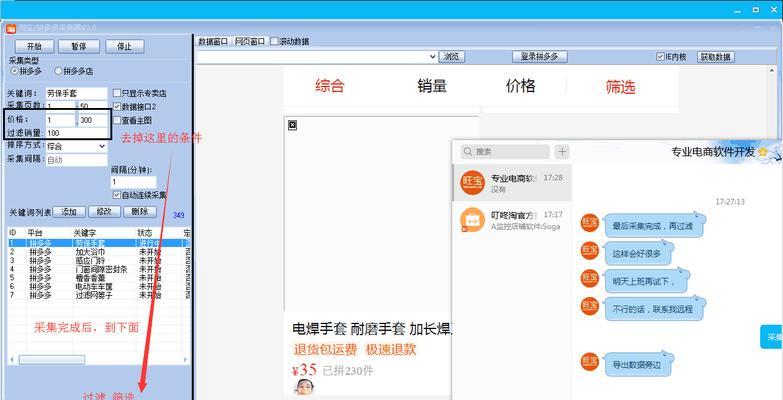This screenshot has height=400, width=783.
Task: Click right arrow of keyword list scrollbar
Action: point(185,360)
